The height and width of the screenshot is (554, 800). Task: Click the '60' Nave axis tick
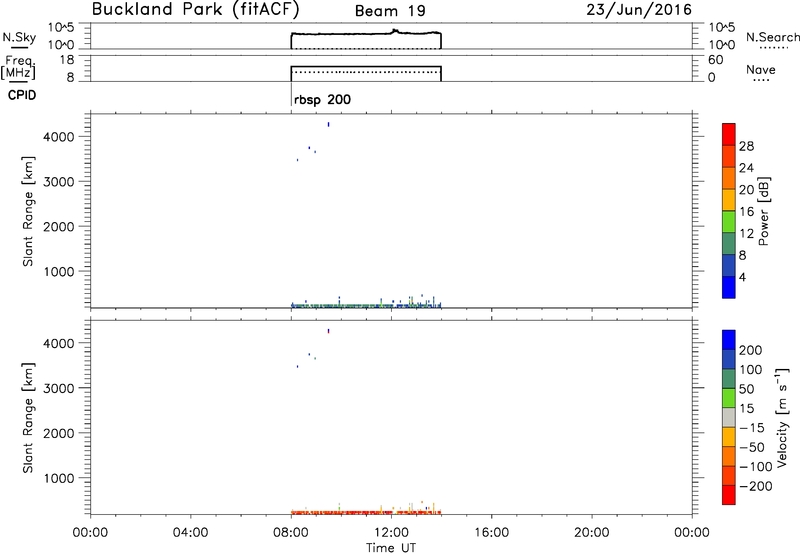click(x=715, y=60)
